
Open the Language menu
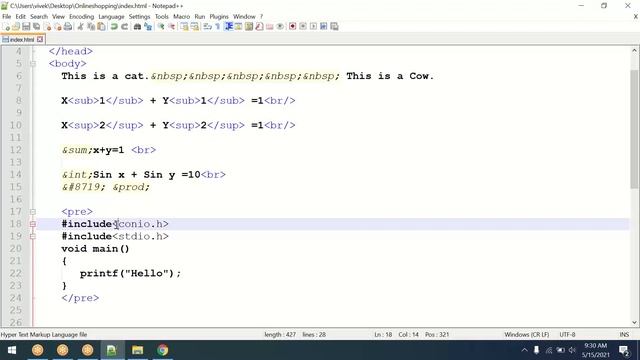pyautogui.click(x=111, y=17)
